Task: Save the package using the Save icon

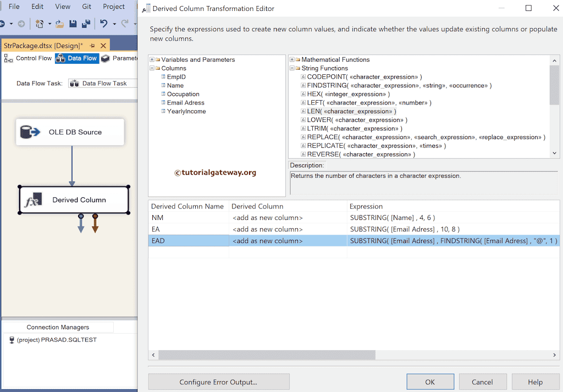Action: coord(73,24)
